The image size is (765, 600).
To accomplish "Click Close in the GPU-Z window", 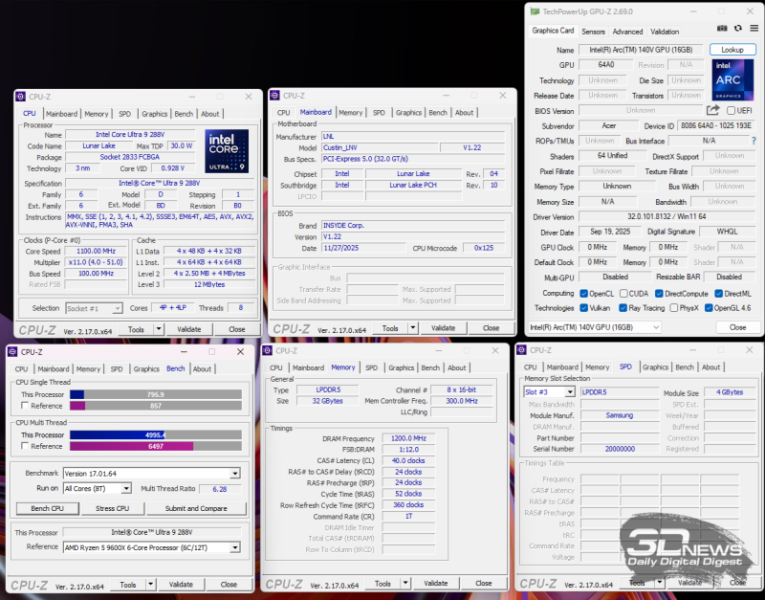I will coord(737,327).
